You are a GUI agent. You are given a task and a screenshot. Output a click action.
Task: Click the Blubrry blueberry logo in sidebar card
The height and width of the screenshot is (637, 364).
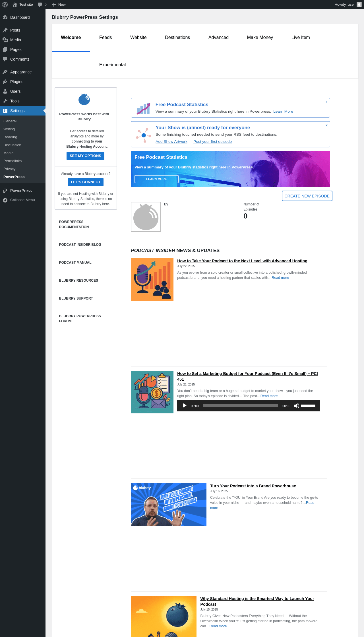pos(84,99)
